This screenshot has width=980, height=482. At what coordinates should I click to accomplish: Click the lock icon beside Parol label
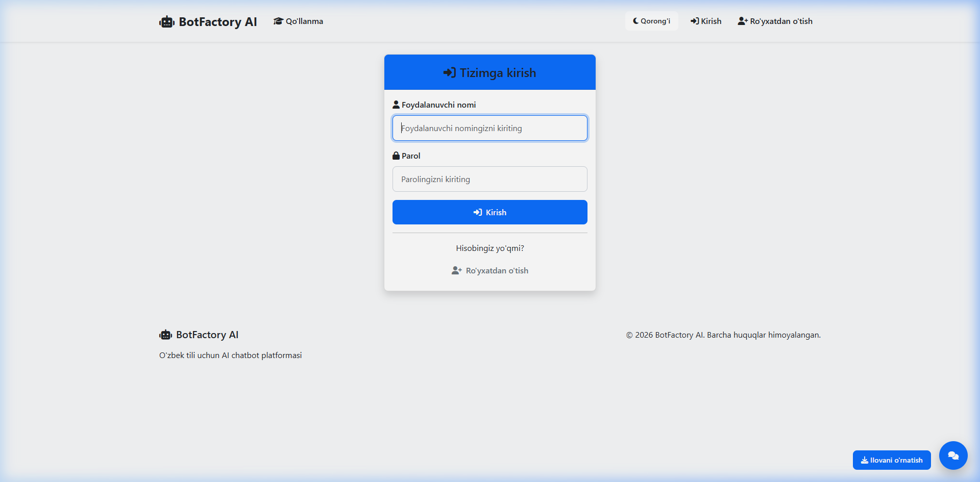pyautogui.click(x=396, y=156)
